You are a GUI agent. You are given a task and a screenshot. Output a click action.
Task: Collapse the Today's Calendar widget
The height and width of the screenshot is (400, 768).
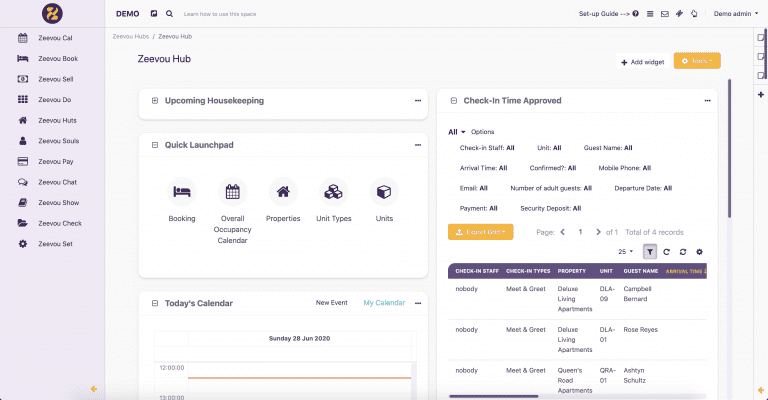point(155,303)
